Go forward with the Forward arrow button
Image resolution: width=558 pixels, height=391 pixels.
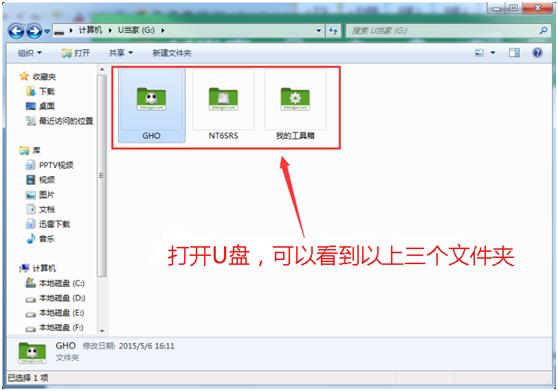click(34, 31)
